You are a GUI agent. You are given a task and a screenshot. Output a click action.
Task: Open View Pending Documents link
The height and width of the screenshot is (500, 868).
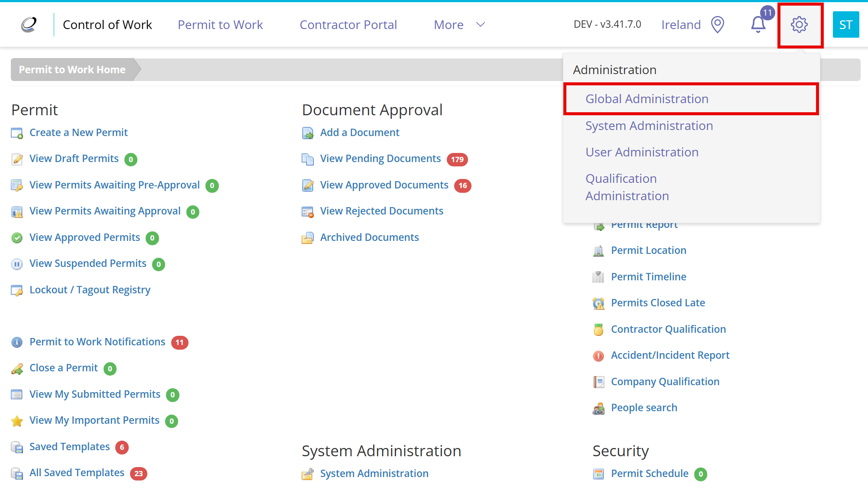(380, 159)
